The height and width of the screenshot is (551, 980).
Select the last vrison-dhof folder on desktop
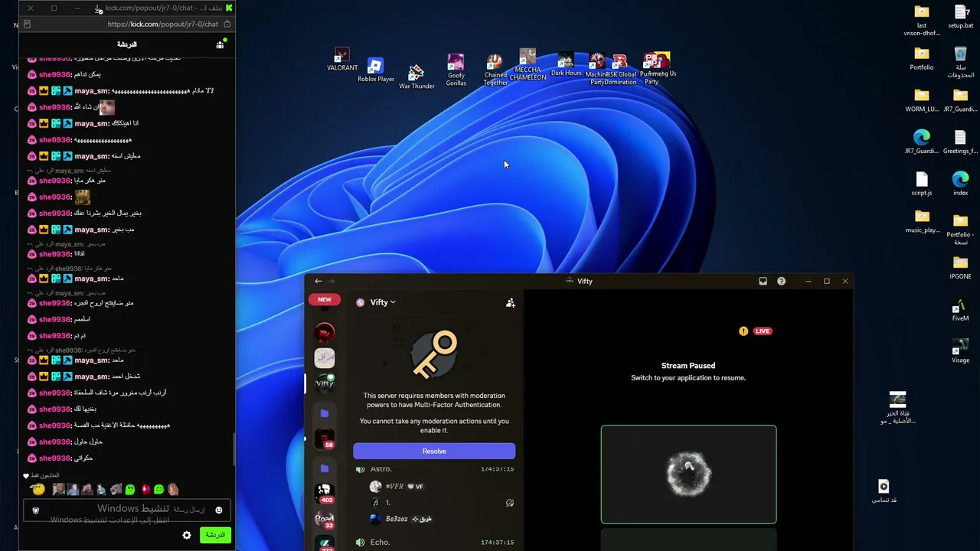922,21
